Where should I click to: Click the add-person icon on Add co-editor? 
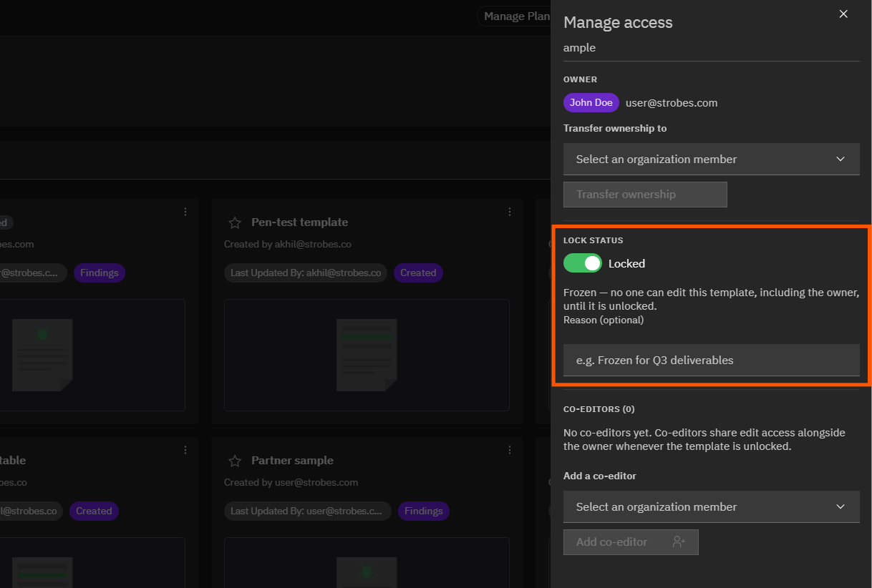point(679,542)
